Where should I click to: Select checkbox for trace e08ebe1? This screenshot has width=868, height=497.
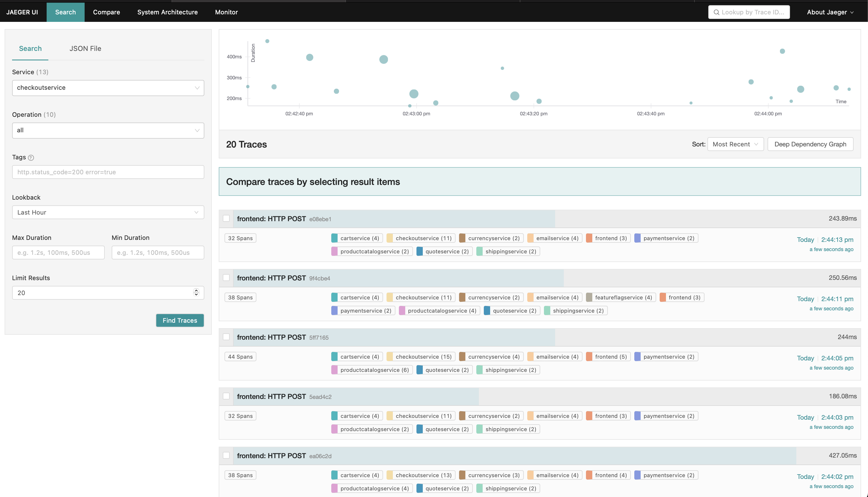[x=226, y=218]
